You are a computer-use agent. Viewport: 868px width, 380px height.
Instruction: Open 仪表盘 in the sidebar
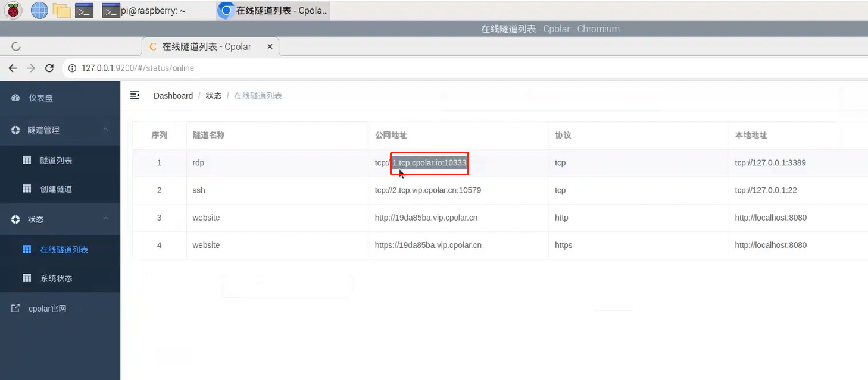pos(60,98)
